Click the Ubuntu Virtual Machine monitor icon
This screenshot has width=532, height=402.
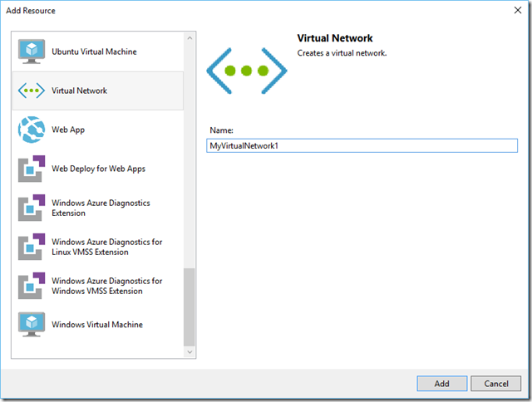[32, 51]
